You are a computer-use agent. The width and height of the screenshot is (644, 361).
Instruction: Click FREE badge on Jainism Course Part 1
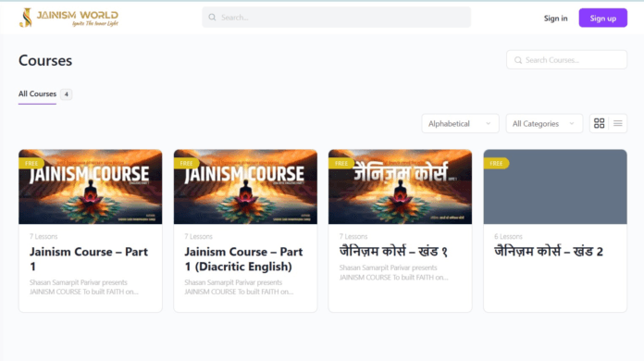(x=31, y=164)
